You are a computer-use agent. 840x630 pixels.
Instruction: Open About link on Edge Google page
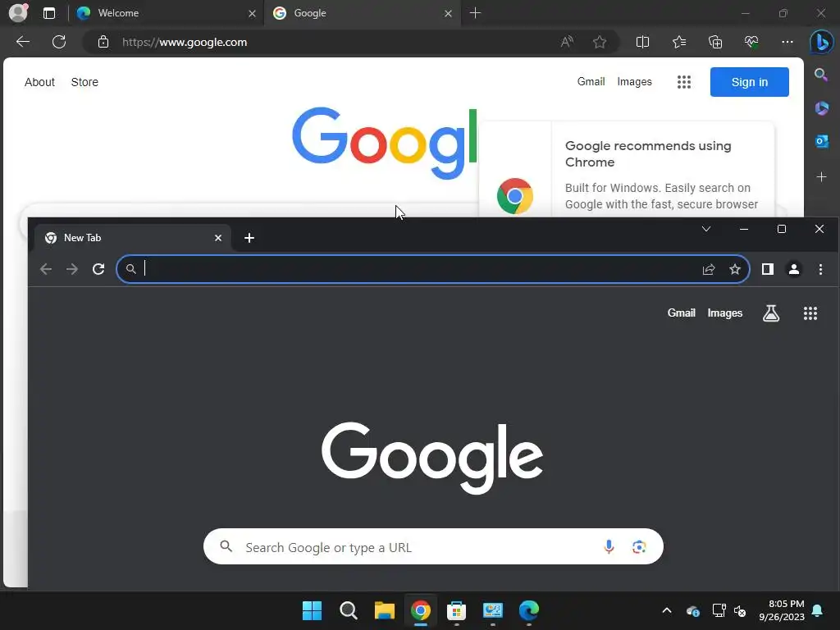(39, 82)
